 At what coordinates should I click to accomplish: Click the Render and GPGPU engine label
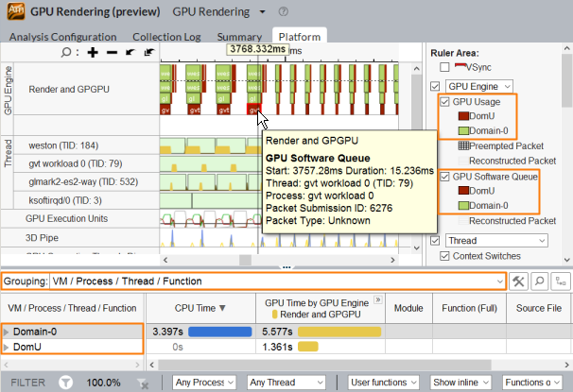[69, 90]
